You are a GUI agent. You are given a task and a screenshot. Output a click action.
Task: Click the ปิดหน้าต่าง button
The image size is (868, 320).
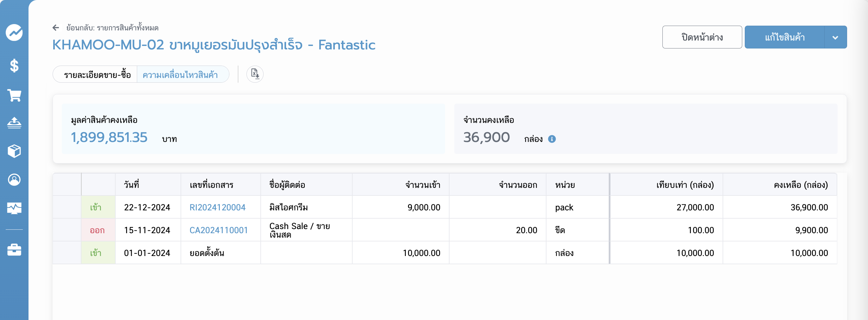702,37
